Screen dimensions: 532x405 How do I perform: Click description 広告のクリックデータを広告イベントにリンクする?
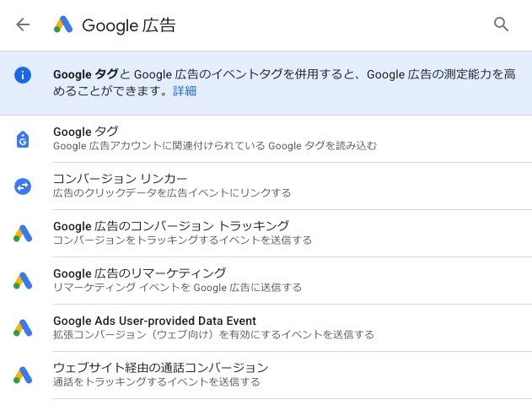172,193
